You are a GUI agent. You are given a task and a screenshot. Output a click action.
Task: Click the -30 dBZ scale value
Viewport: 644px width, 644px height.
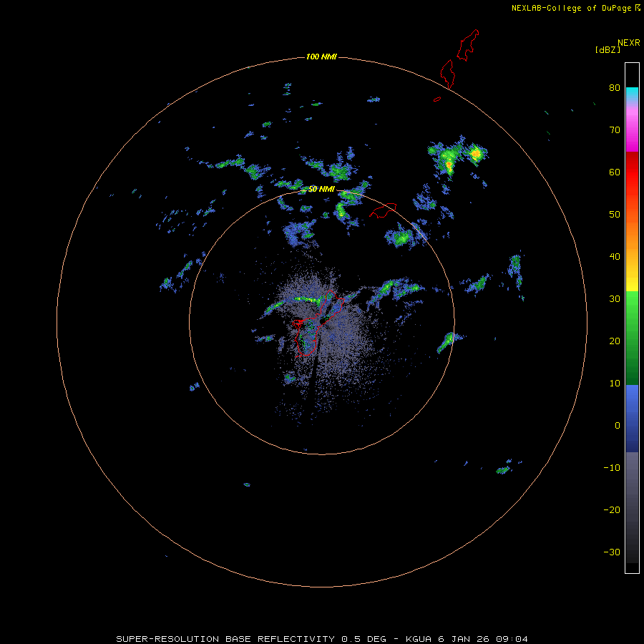[612, 552]
